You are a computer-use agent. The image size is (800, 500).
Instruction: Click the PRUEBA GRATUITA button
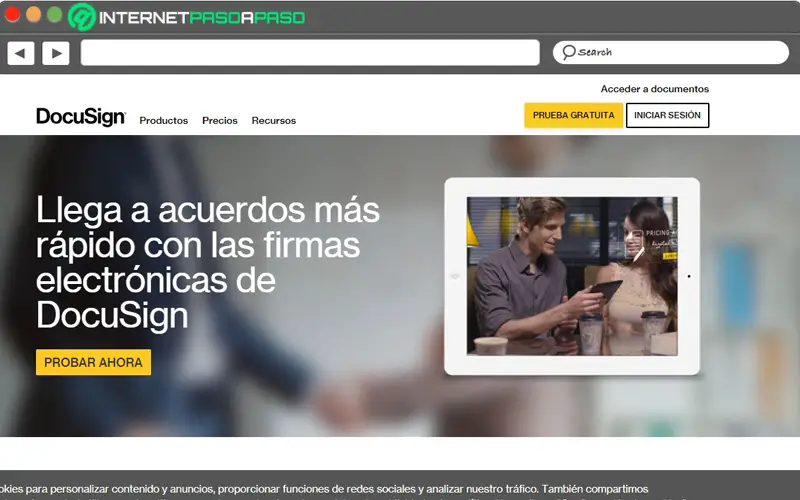pos(573,115)
